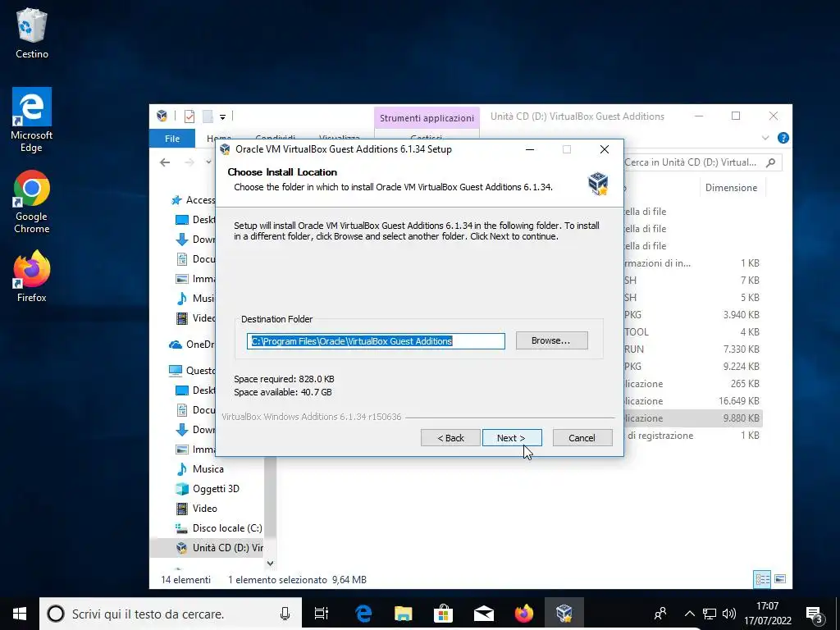Screen dimensions: 840x630
Task: Open the Mail app from the taskbar
Action: (x=484, y=614)
